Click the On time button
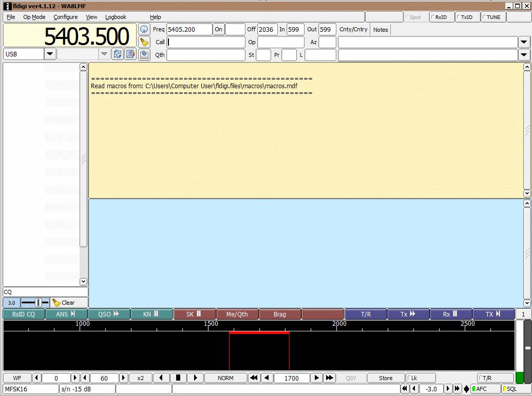This screenshot has width=532, height=396. pos(219,30)
